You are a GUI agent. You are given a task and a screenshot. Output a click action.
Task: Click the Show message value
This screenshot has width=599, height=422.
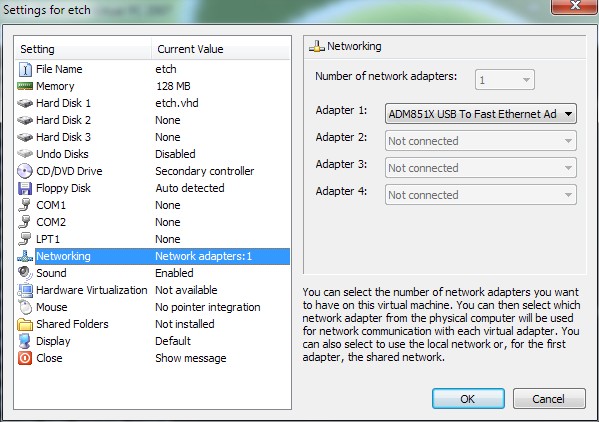191,358
